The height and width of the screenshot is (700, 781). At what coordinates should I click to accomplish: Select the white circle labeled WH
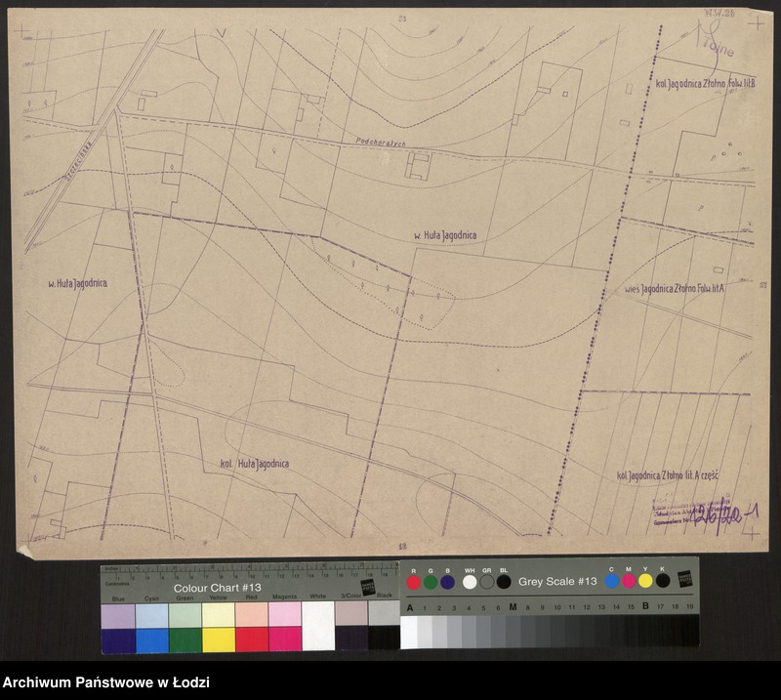470,582
